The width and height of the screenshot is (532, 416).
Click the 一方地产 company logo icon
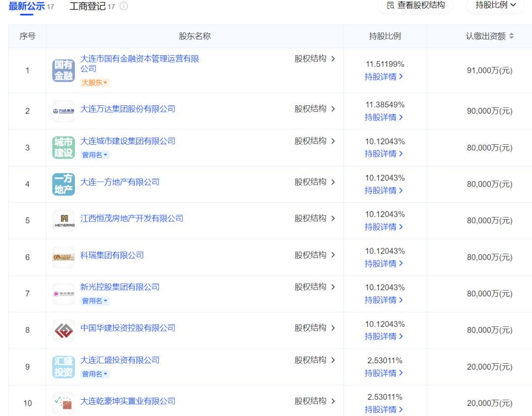pyautogui.click(x=64, y=184)
